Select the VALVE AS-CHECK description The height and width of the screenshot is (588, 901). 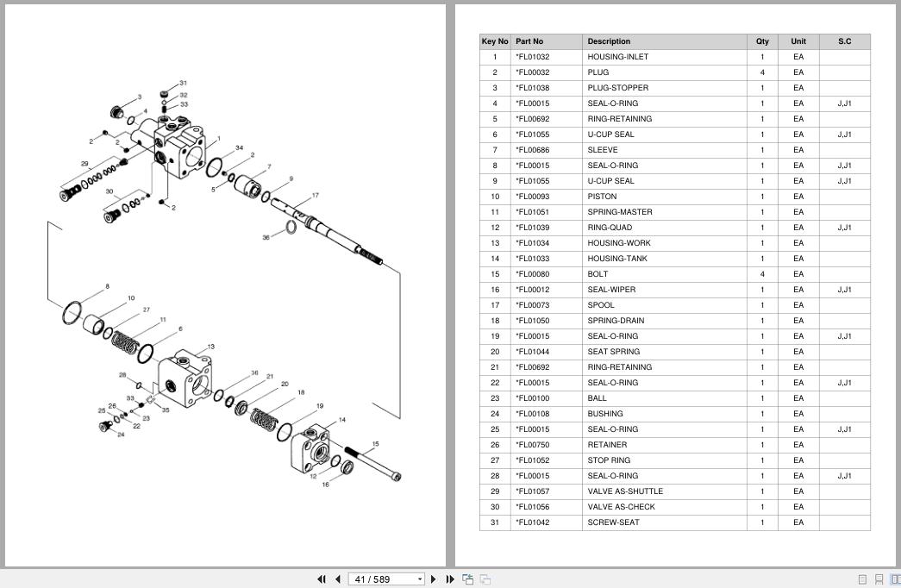pos(621,507)
